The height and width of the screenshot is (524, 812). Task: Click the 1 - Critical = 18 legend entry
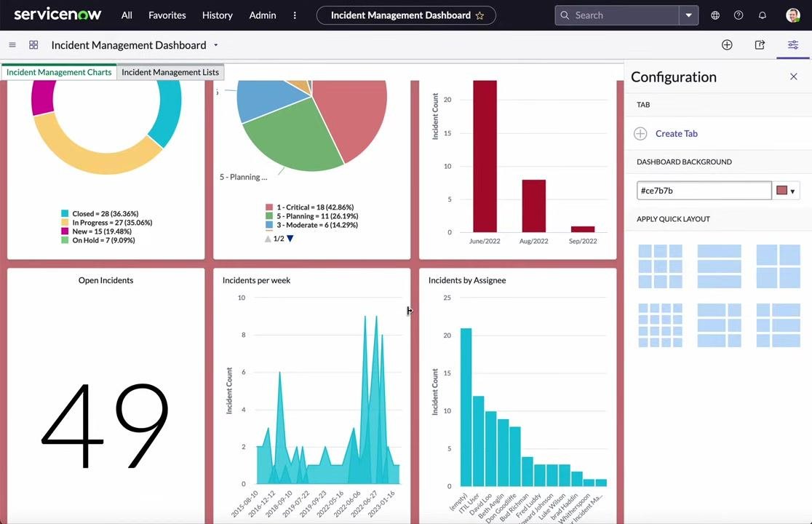[310, 207]
